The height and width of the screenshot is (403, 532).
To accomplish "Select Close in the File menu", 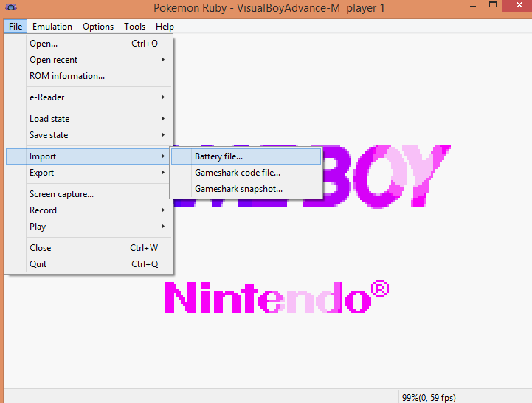I will click(x=89, y=248).
